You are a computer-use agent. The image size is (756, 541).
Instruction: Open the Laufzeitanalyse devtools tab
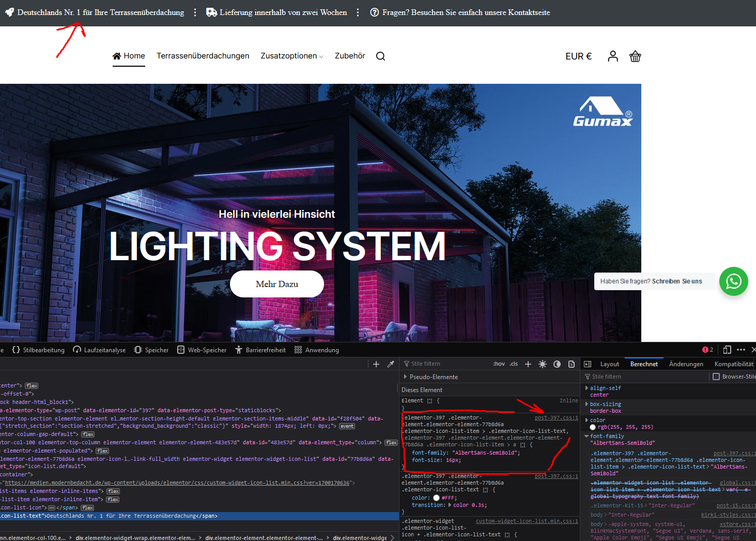[x=99, y=350]
